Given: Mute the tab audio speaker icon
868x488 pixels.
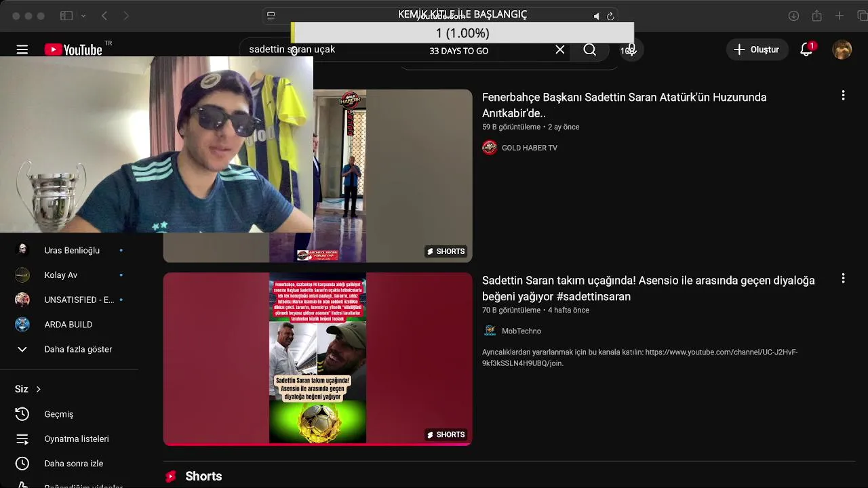Looking at the screenshot, I should coord(596,16).
